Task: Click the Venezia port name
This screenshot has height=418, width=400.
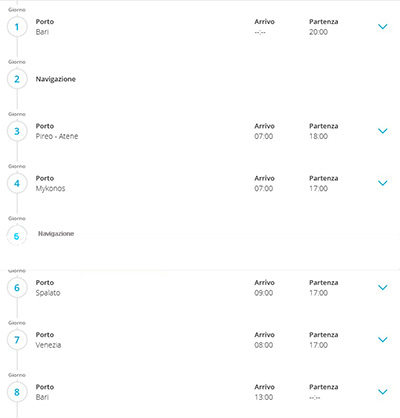Action: (x=48, y=345)
